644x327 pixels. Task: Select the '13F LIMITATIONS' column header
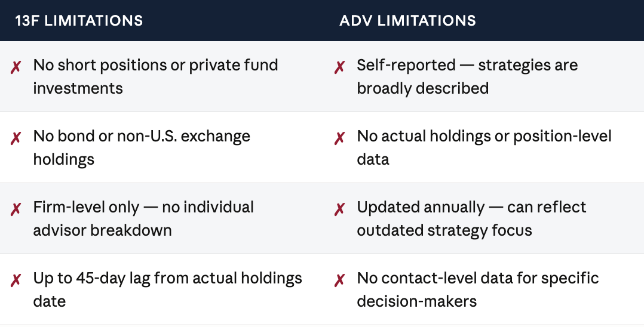click(x=79, y=20)
